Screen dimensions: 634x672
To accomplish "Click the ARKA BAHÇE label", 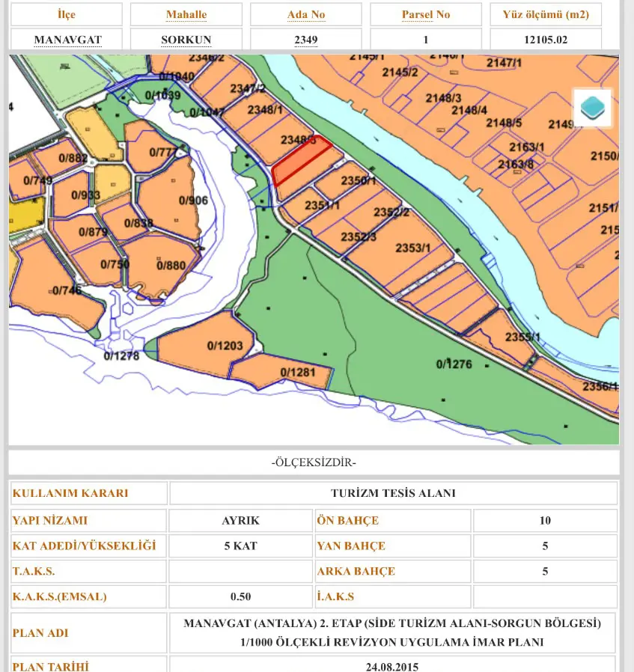I will pyautogui.click(x=356, y=571).
